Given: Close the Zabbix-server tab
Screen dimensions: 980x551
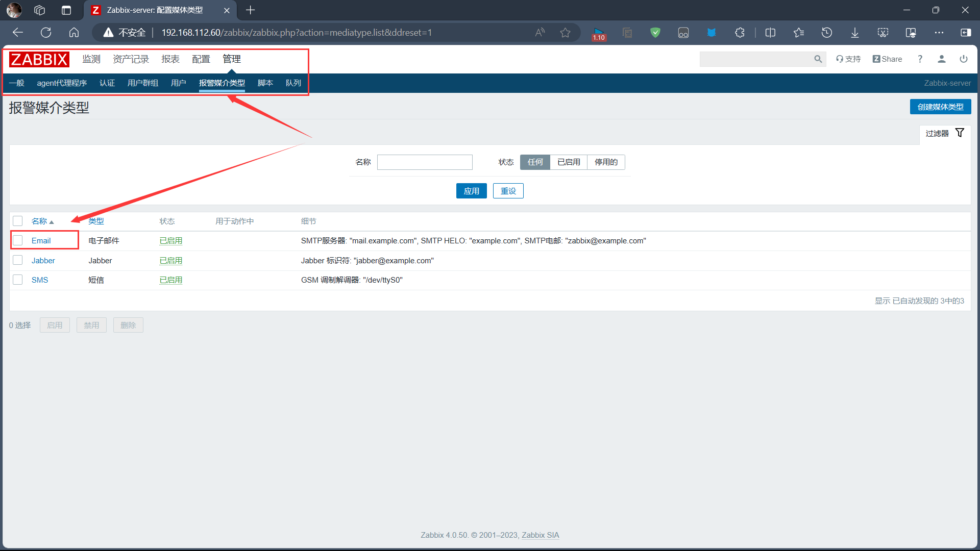Looking at the screenshot, I should 227,10.
